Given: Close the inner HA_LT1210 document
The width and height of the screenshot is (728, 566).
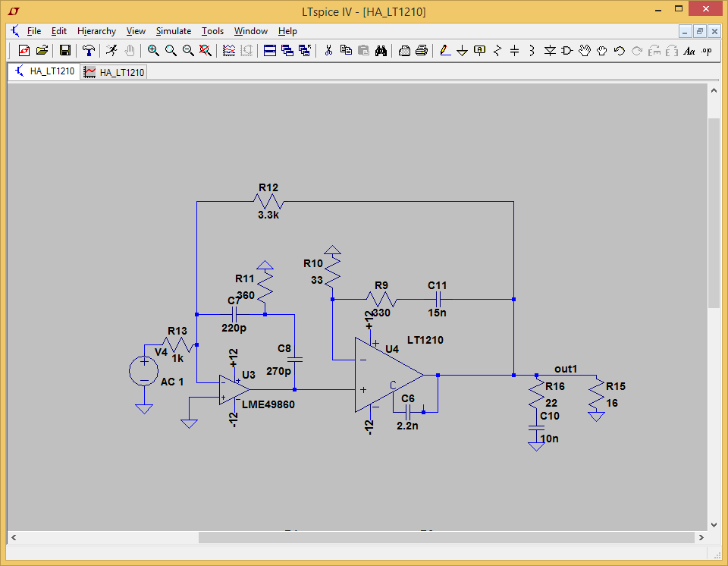Looking at the screenshot, I should pos(714,32).
